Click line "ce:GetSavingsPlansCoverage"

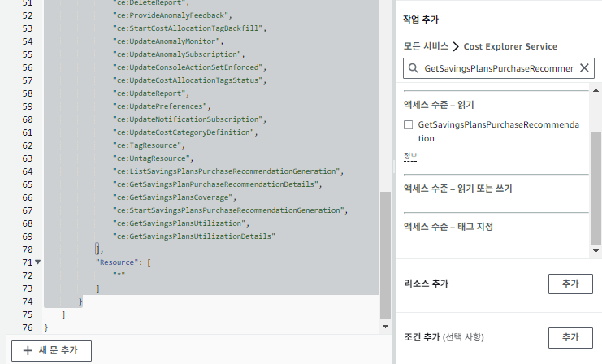coord(175,197)
